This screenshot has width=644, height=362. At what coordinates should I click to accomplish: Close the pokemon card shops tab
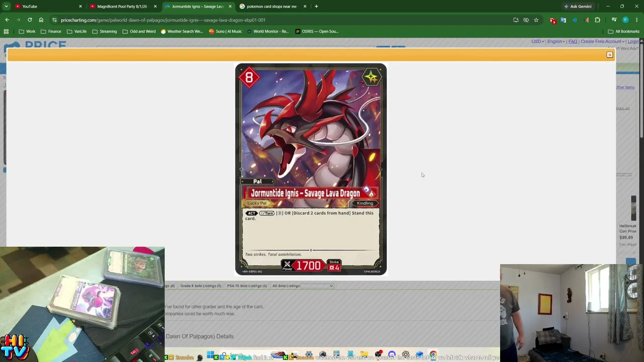[x=304, y=7]
